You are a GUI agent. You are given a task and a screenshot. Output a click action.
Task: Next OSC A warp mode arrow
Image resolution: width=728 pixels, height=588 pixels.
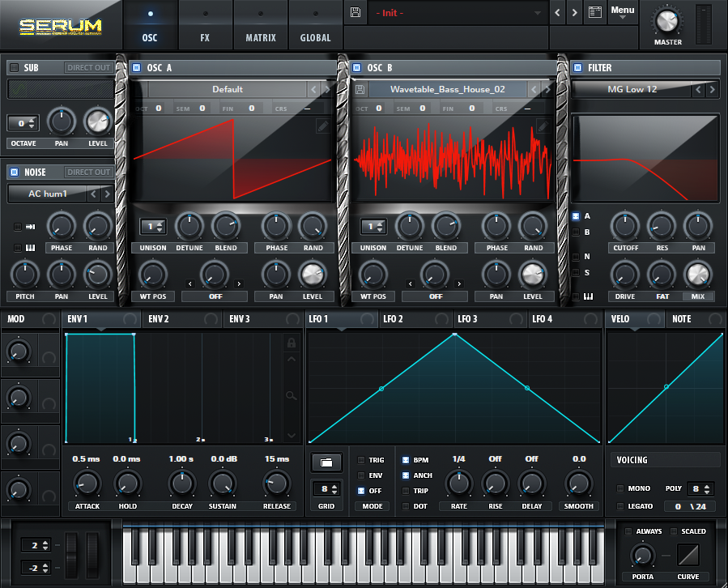239,283
